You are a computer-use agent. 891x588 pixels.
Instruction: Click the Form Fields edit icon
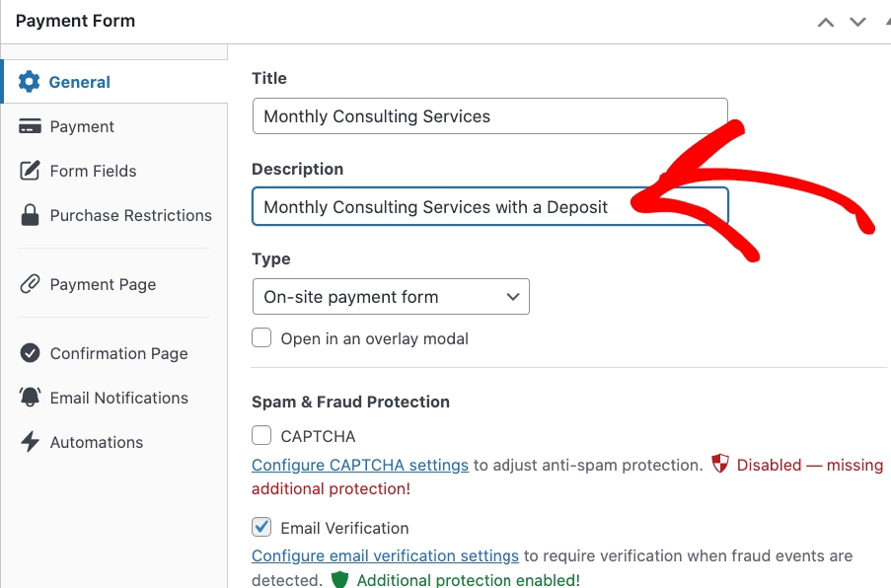click(x=31, y=171)
